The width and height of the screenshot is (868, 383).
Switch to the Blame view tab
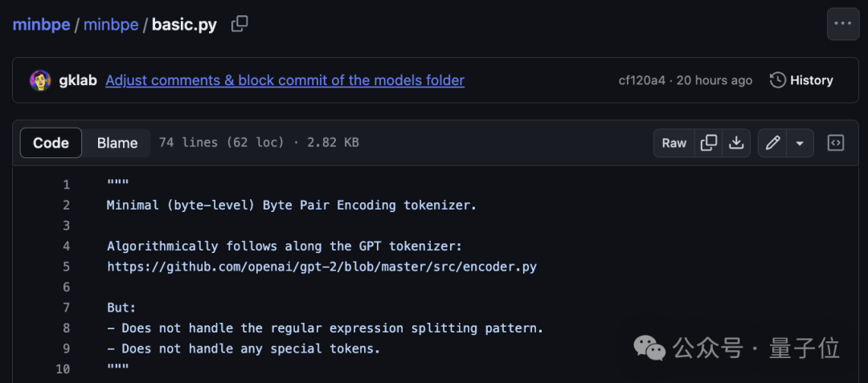117,143
